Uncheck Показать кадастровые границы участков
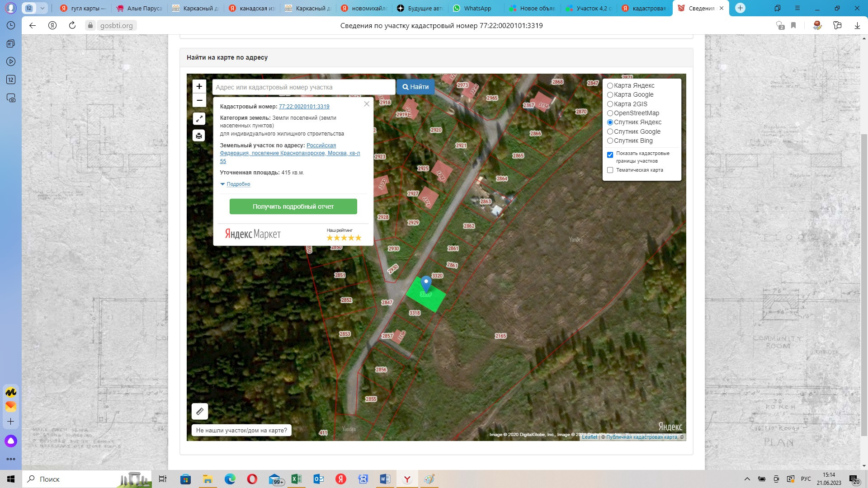The height and width of the screenshot is (488, 868). (610, 155)
